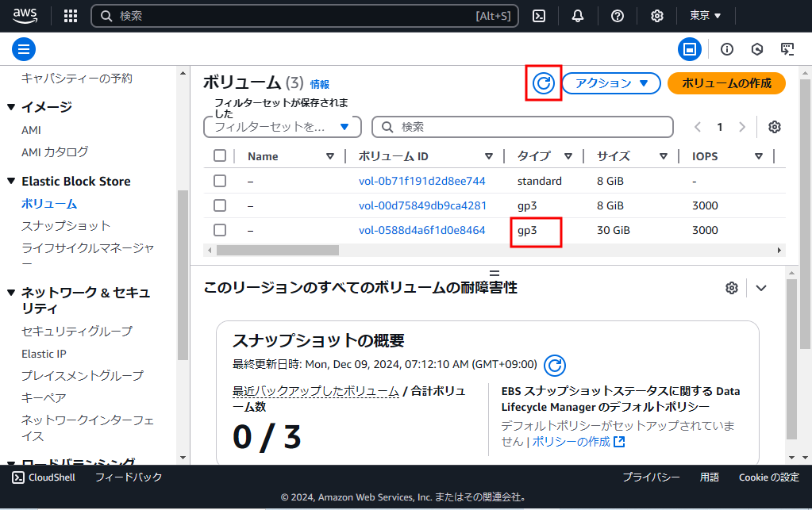Image resolution: width=812 pixels, height=510 pixels.
Task: Go to the AWS console home logo
Action: click(x=25, y=16)
